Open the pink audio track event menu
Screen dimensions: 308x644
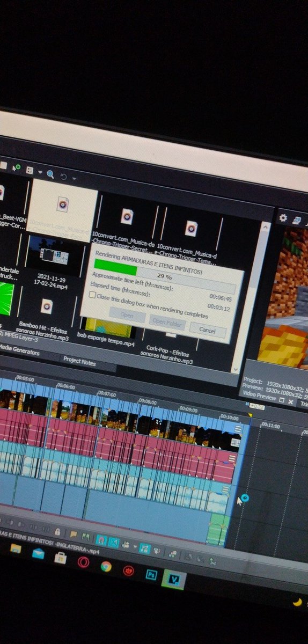[232, 459]
